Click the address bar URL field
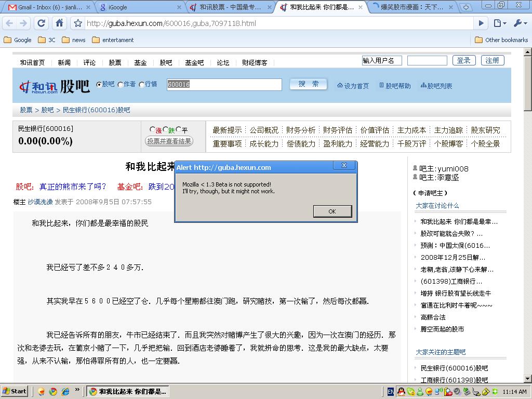532x399 pixels. (x=278, y=23)
